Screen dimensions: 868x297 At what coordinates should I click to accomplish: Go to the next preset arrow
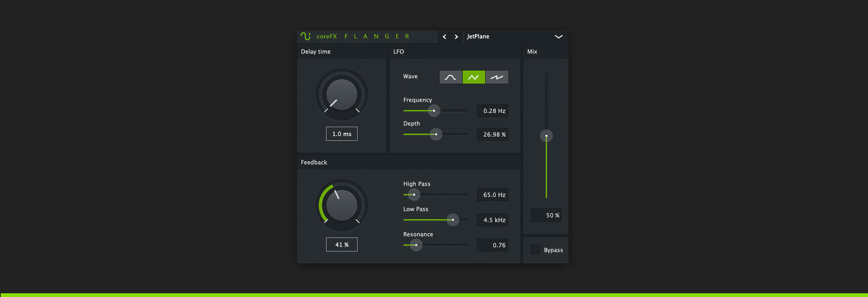tap(456, 36)
